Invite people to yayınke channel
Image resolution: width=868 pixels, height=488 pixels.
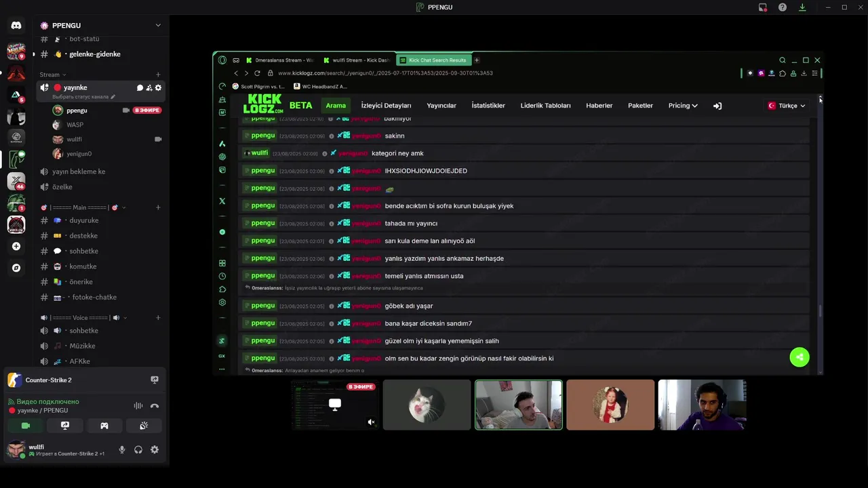click(149, 87)
